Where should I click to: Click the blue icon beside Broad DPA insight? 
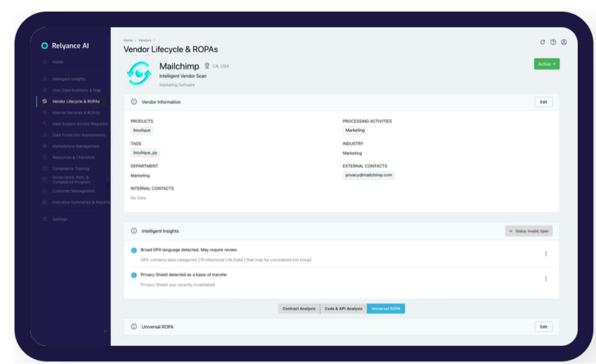click(x=134, y=250)
